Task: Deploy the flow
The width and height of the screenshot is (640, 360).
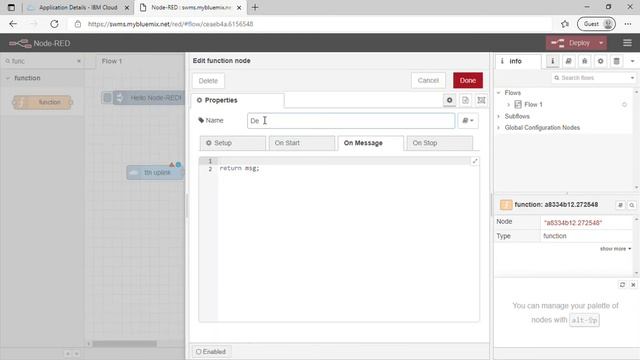Action: click(571, 43)
